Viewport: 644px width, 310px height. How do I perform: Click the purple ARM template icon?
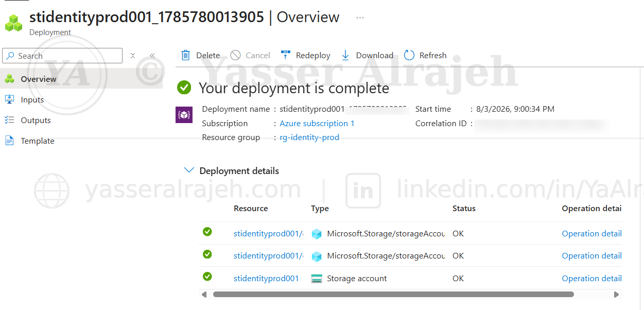[x=184, y=115]
